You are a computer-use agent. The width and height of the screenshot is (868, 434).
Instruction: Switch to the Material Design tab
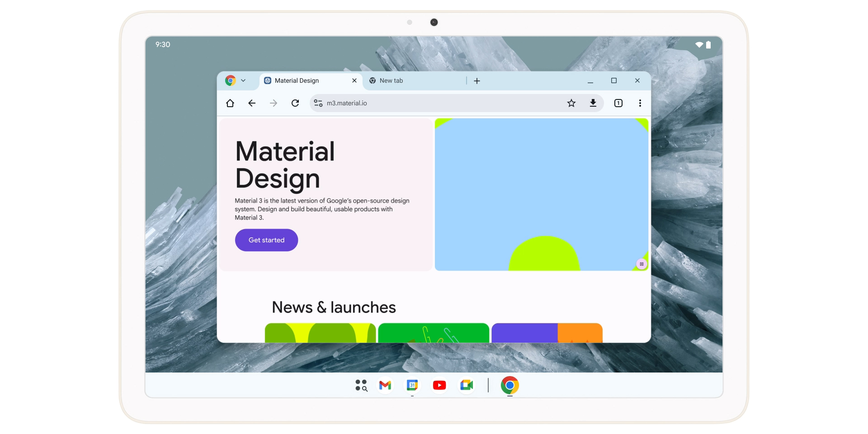(311, 80)
